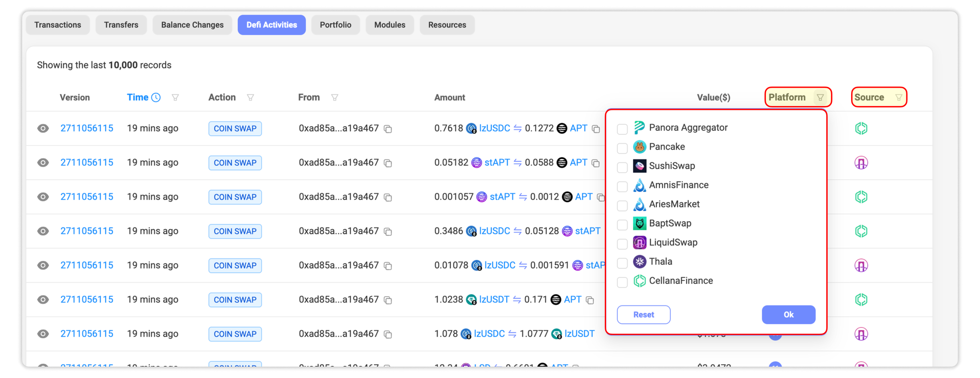Tick the SushiSwap platform checkbox
Viewport: 980px width, 378px height.
click(622, 167)
